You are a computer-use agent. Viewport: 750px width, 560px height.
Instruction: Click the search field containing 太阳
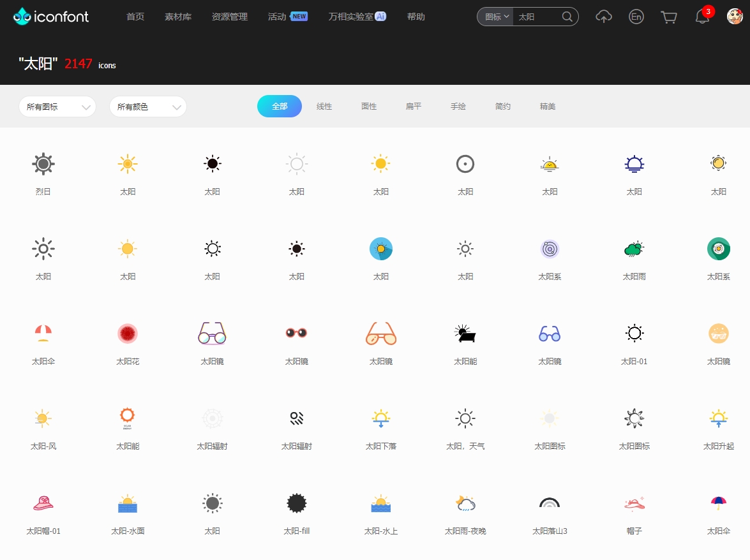(536, 17)
